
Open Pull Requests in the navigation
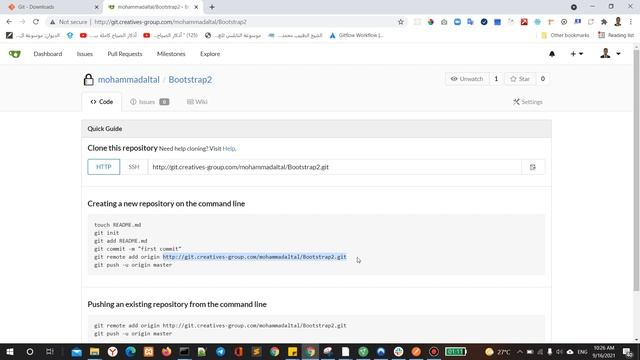(x=125, y=54)
